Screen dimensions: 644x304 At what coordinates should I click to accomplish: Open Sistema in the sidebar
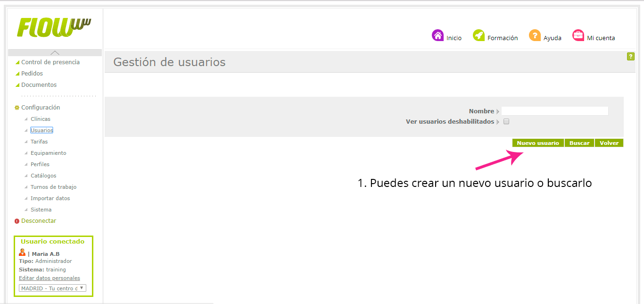[41, 210]
